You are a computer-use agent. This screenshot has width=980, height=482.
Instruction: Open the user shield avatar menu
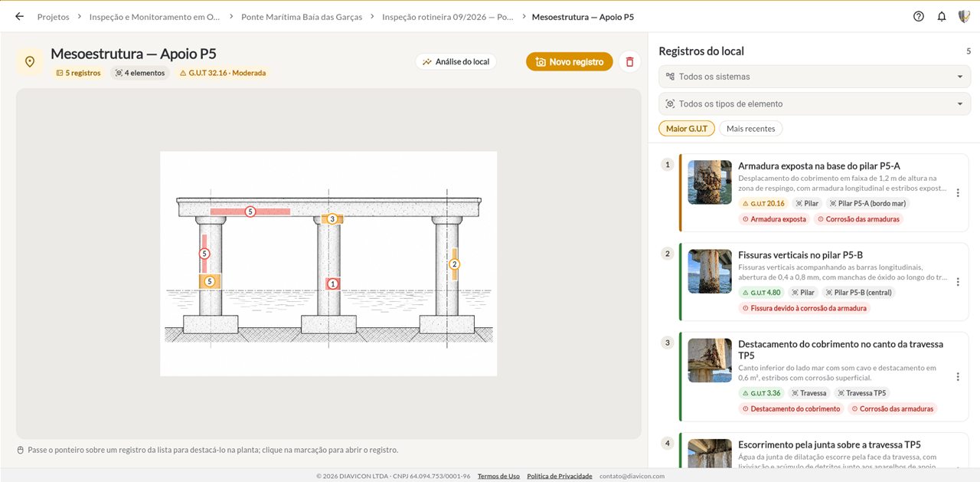click(x=964, y=16)
